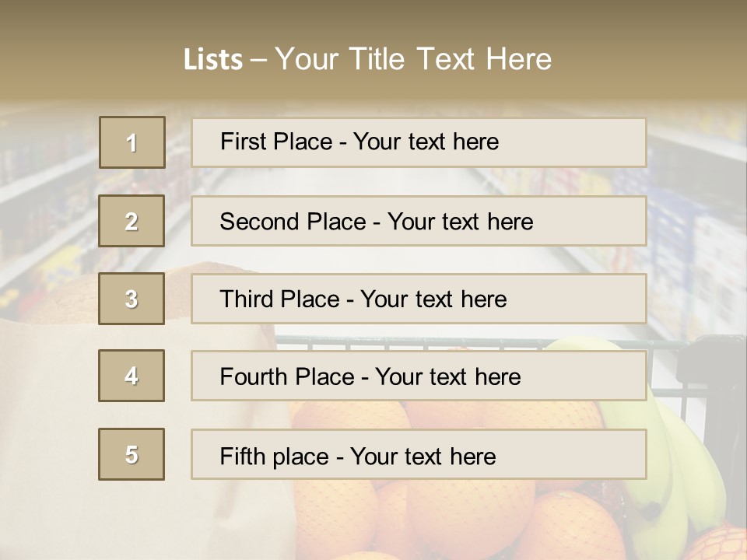
Task: Select the number 4 box
Action: 132,376
